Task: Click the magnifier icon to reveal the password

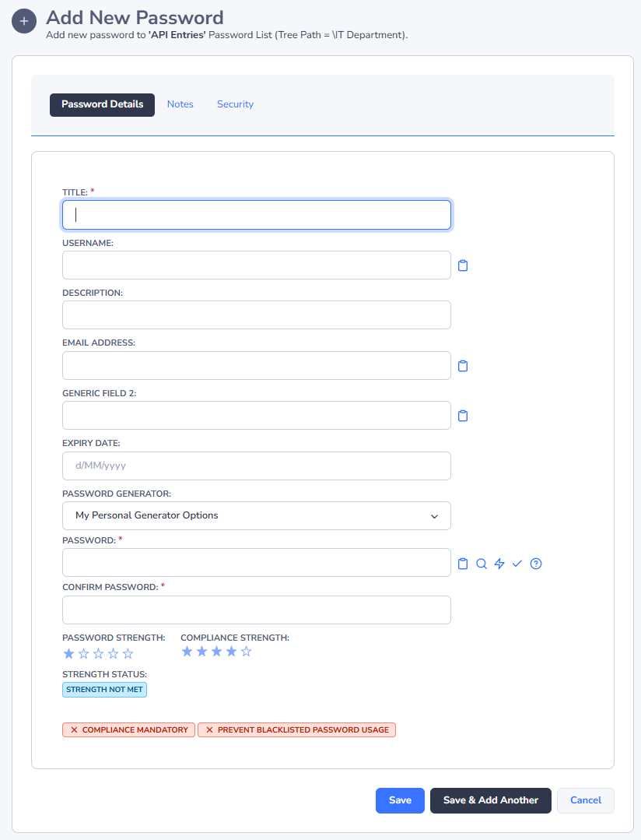Action: 482,563
